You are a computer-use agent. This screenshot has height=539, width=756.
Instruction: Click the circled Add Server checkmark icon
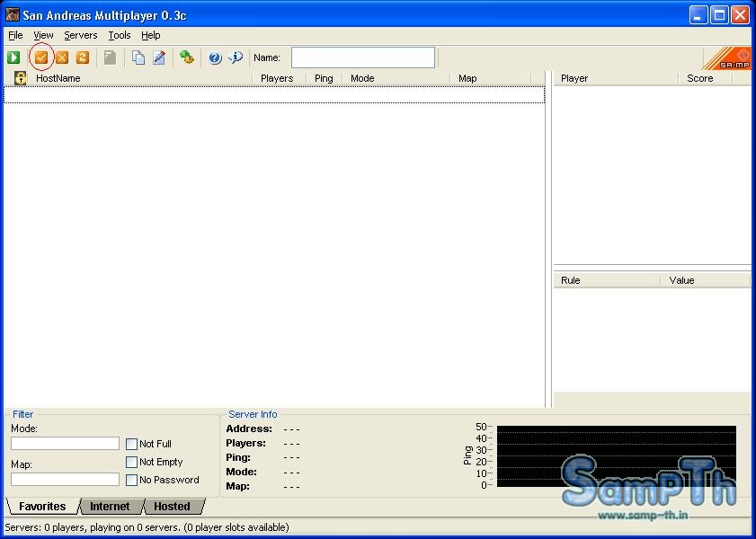click(x=41, y=57)
